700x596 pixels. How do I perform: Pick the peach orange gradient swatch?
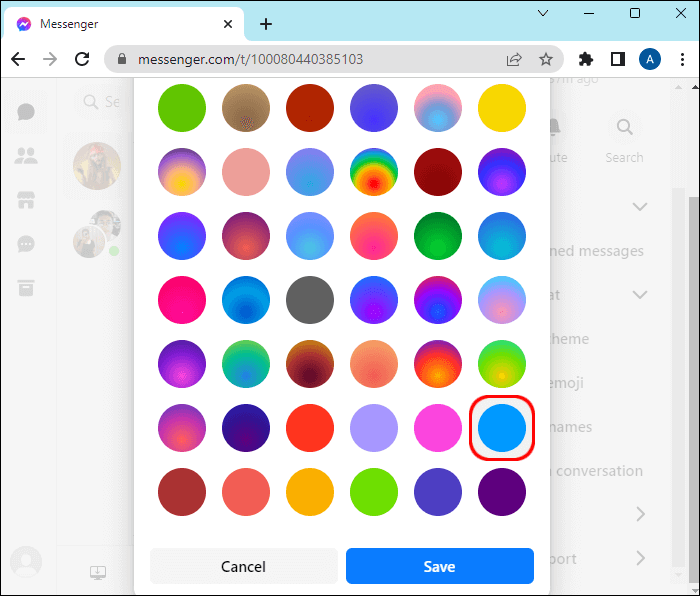pos(374,364)
